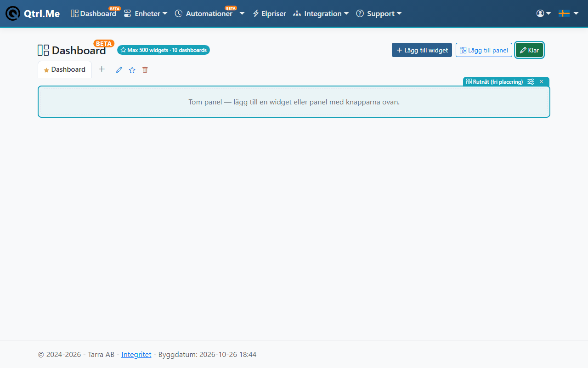Click the Byggdatum: 2026-10-26 18:44 footer text
The height and width of the screenshot is (368, 588).
(207, 355)
